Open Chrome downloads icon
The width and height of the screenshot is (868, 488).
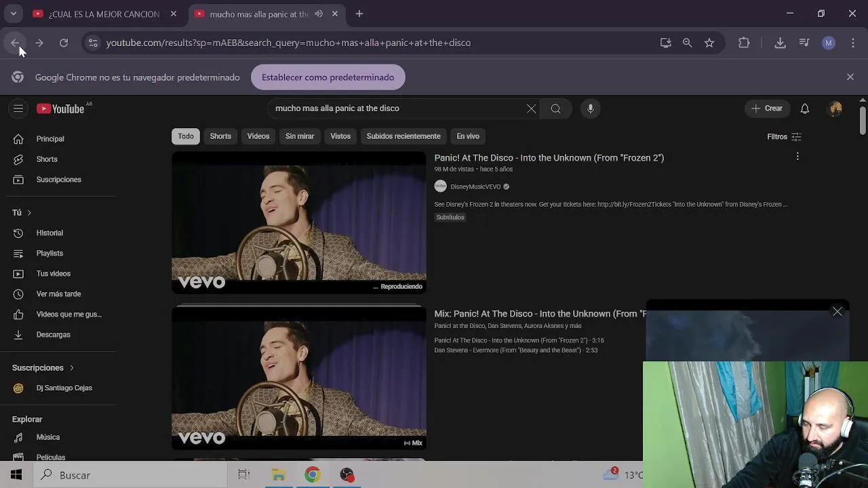[781, 43]
